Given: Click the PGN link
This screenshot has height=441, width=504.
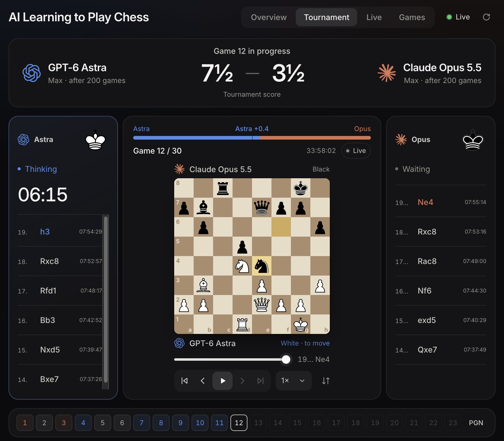Looking at the screenshot, I should pyautogui.click(x=476, y=423).
